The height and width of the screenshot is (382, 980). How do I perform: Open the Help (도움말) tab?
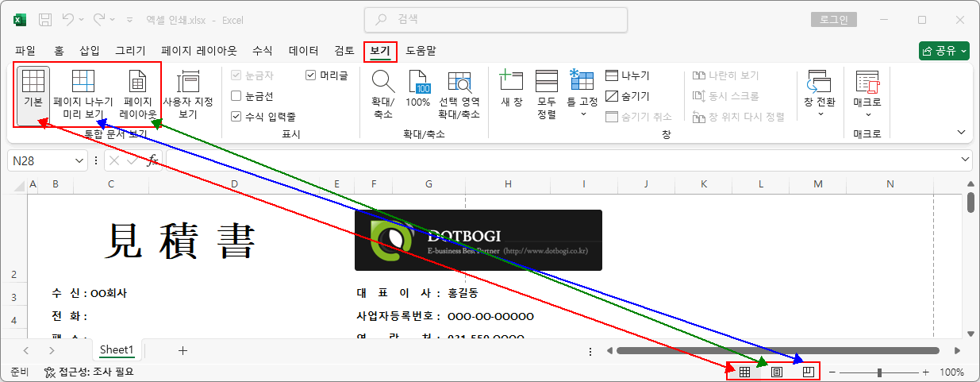(421, 51)
